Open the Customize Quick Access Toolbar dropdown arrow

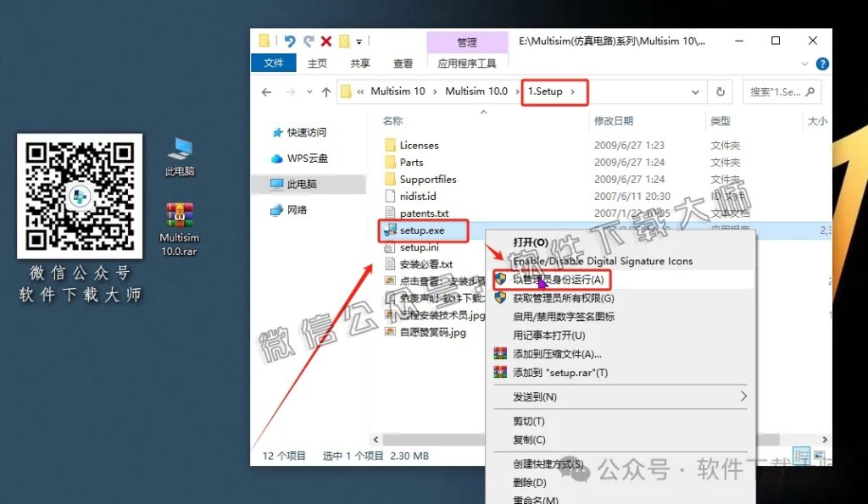pyautogui.click(x=359, y=40)
